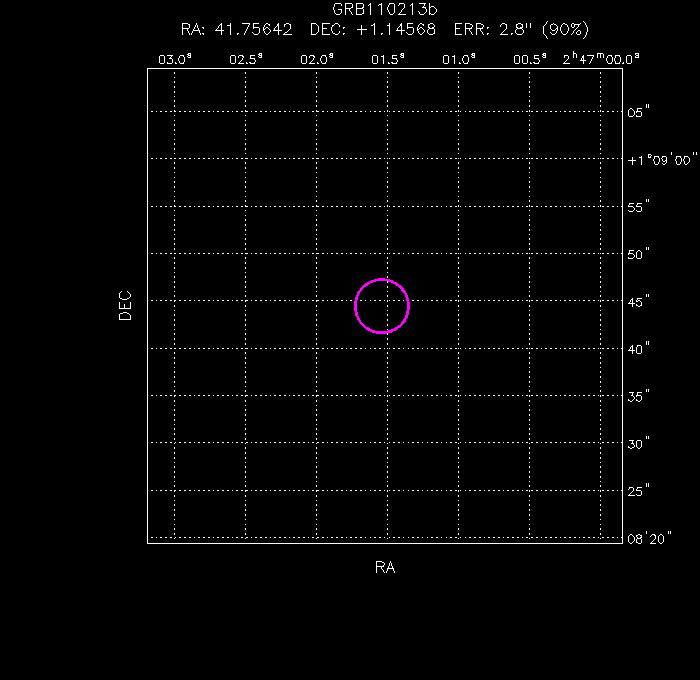Click the vertical DEC axis title

pos(125,305)
